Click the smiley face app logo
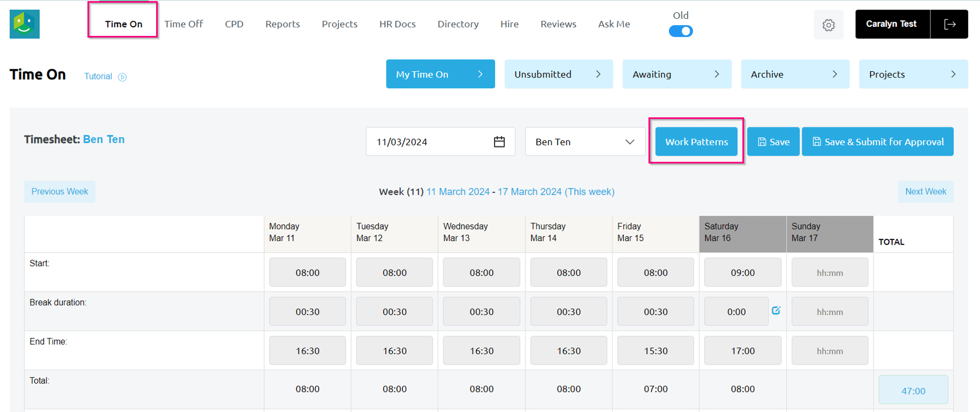This screenshot has height=412, width=980. pyautogui.click(x=24, y=24)
